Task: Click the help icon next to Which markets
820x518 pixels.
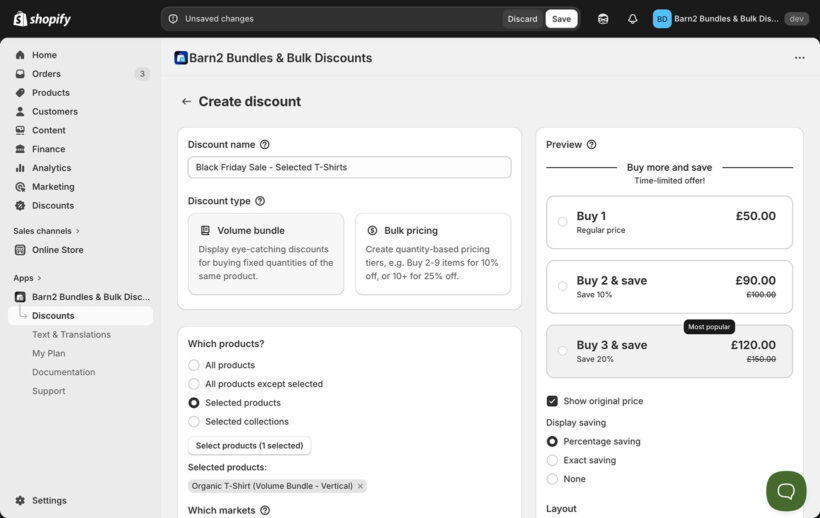Action: (x=265, y=510)
